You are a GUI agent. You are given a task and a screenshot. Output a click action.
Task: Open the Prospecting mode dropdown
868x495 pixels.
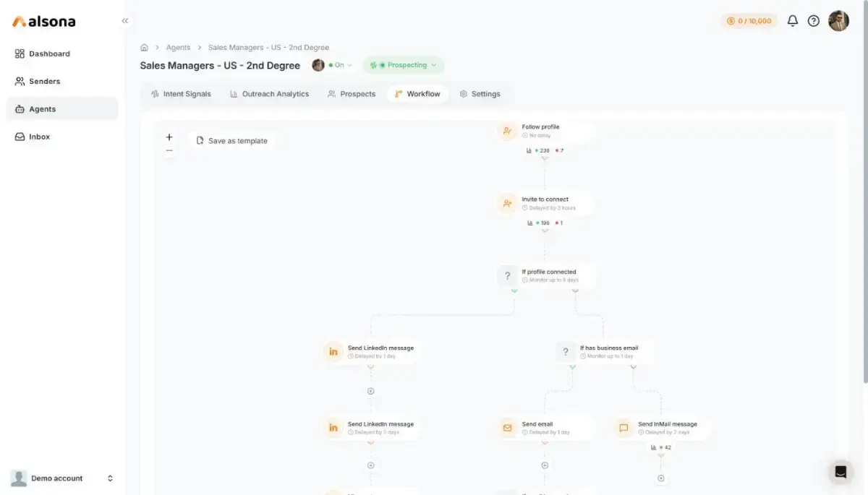[x=404, y=65]
